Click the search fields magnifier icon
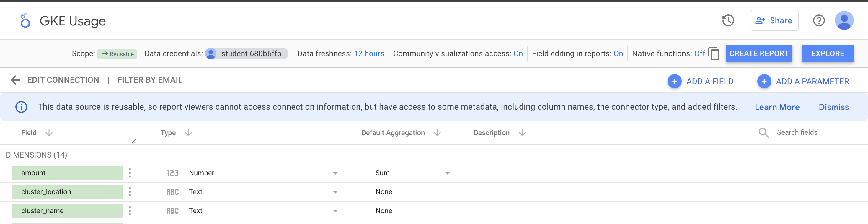This screenshot has width=868, height=224. tap(763, 133)
